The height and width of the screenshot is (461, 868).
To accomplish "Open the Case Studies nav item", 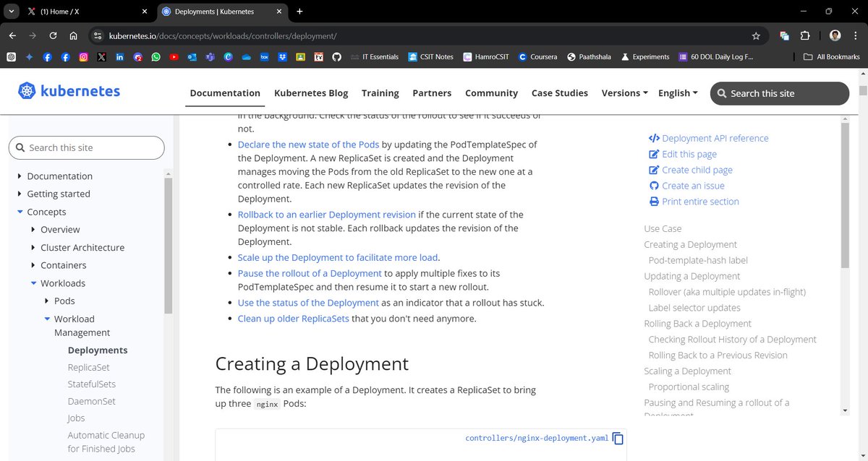I will (560, 93).
